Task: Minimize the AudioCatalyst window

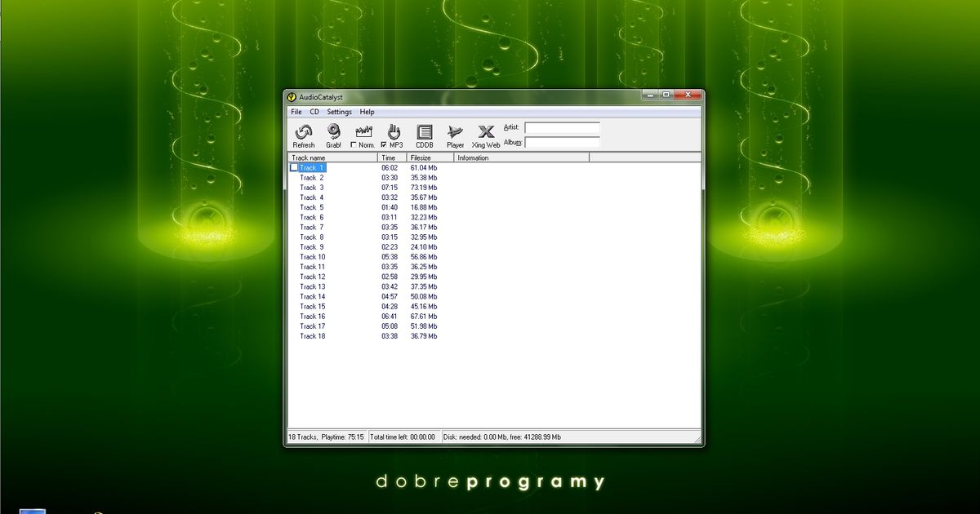Action: point(648,95)
